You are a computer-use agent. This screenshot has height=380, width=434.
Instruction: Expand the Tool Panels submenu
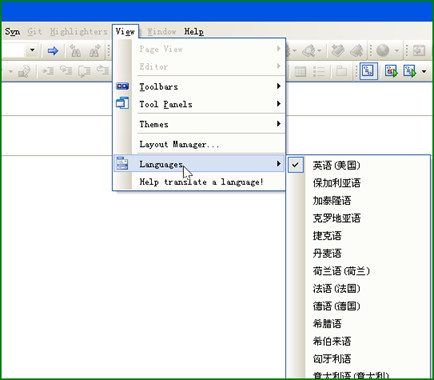[279, 104]
